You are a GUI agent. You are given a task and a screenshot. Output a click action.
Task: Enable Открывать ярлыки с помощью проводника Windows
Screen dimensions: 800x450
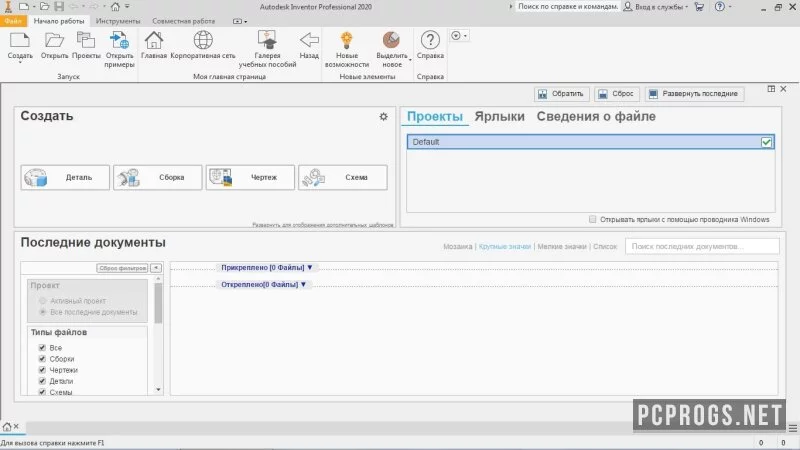coord(592,219)
